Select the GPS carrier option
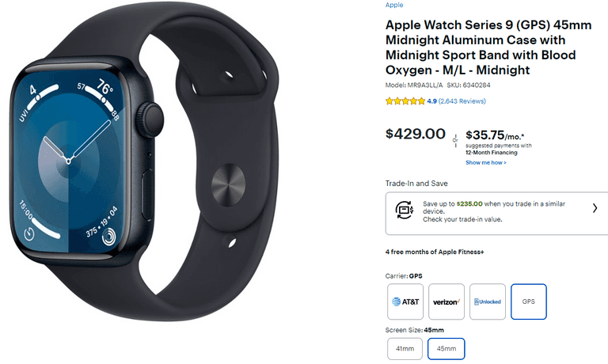This screenshot has width=608, height=364. coord(529,301)
